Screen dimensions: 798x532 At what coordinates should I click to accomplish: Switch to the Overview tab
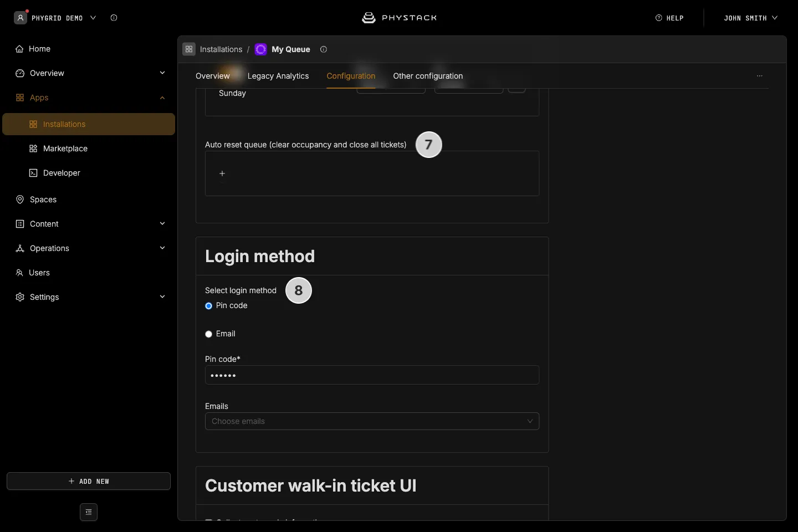(x=213, y=76)
